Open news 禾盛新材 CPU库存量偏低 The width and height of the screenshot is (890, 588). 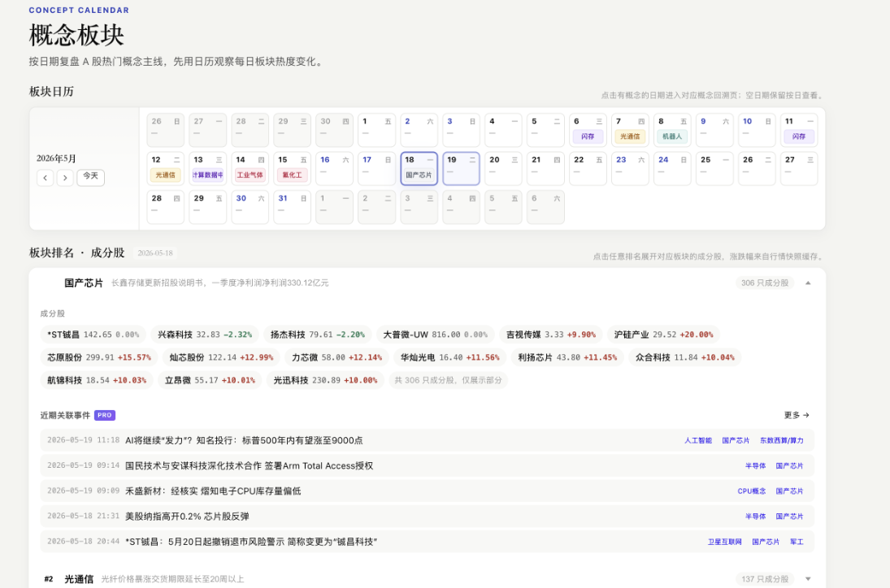(213, 491)
